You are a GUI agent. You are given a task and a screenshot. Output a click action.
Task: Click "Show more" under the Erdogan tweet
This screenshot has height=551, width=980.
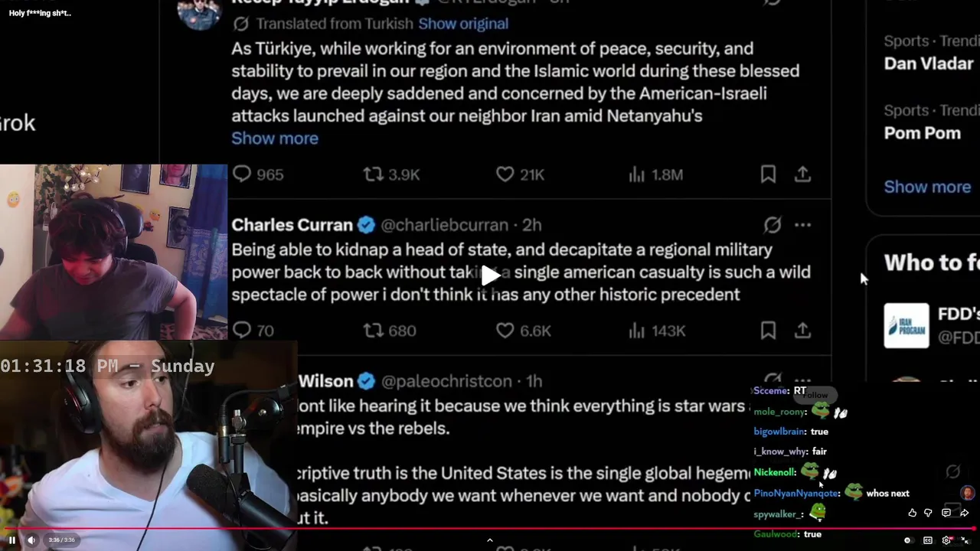[274, 139]
